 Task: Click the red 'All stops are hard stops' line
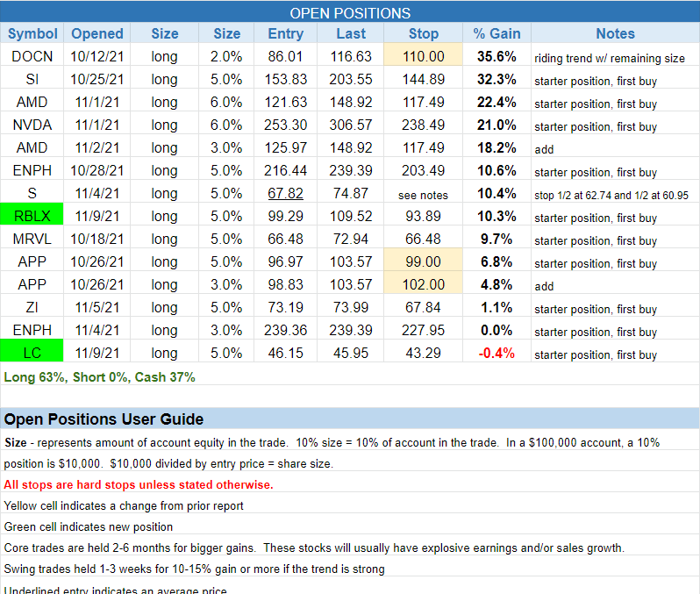139,484
